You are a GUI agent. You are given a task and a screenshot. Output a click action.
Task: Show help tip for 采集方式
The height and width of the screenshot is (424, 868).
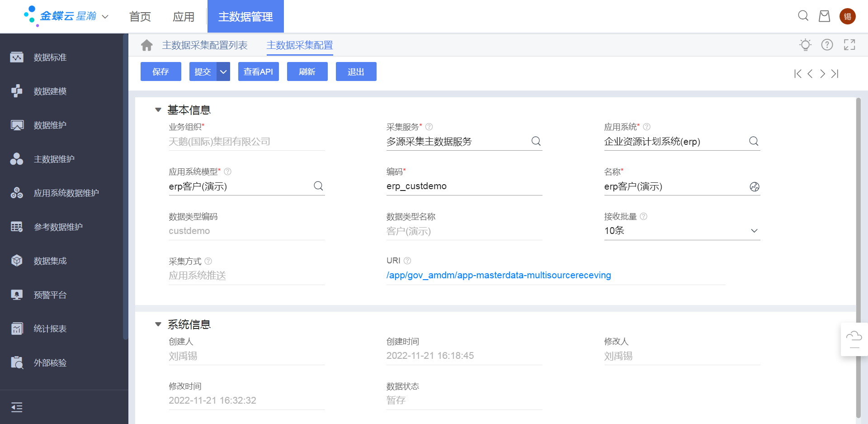(208, 261)
